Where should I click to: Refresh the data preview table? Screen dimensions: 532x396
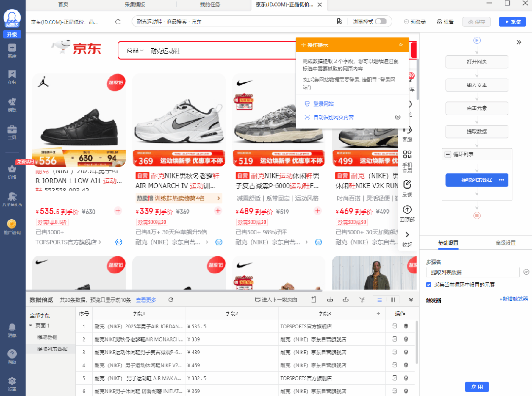[x=171, y=299]
